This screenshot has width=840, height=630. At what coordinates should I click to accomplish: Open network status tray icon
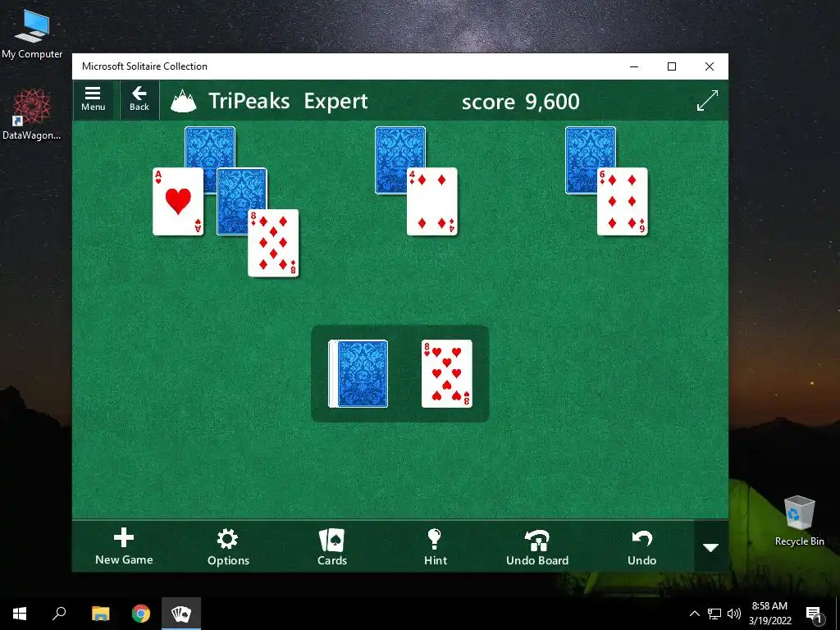coord(714,614)
